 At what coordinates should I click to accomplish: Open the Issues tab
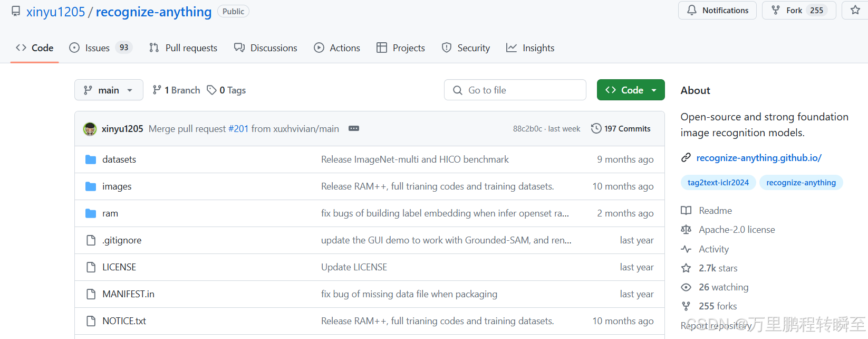[100, 48]
